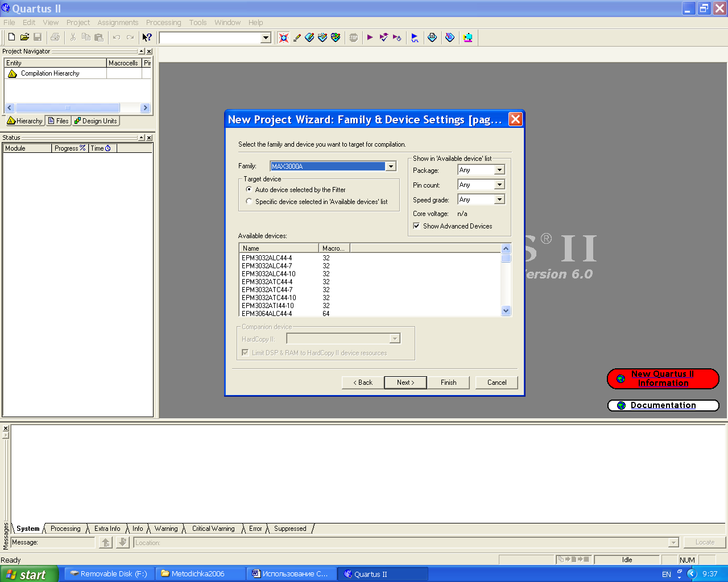
Task: Click the Project Navigator horizontal scrollbar thumb
Action: click(x=67, y=107)
